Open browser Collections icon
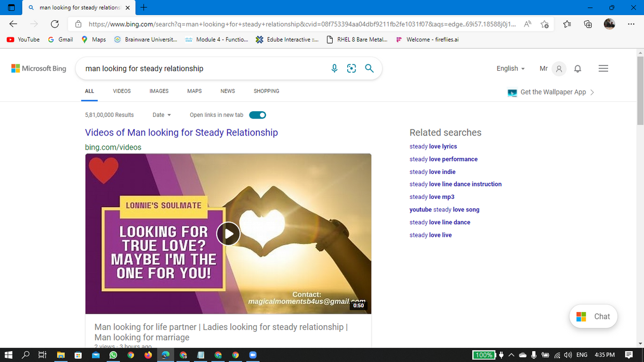This screenshot has height=362, width=644. 588,24
